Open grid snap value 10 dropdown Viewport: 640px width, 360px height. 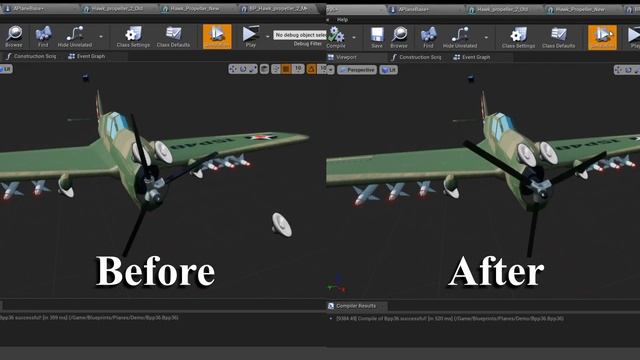point(298,69)
